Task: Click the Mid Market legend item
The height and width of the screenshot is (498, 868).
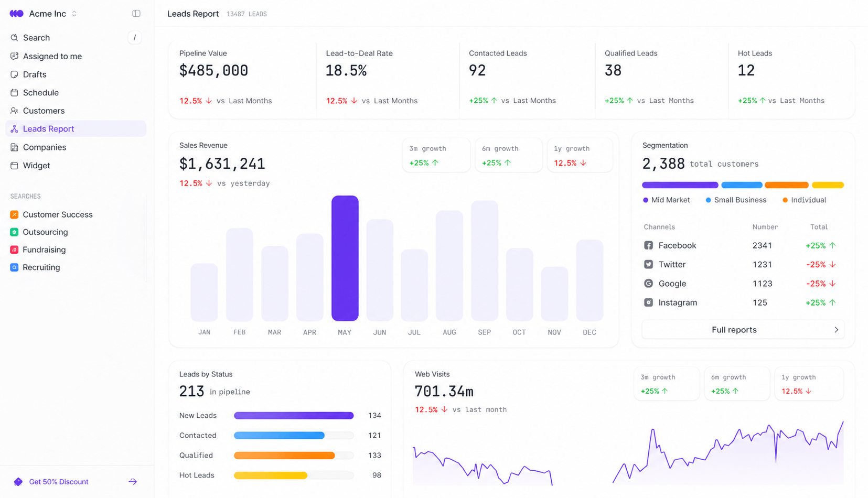Action: (x=667, y=200)
